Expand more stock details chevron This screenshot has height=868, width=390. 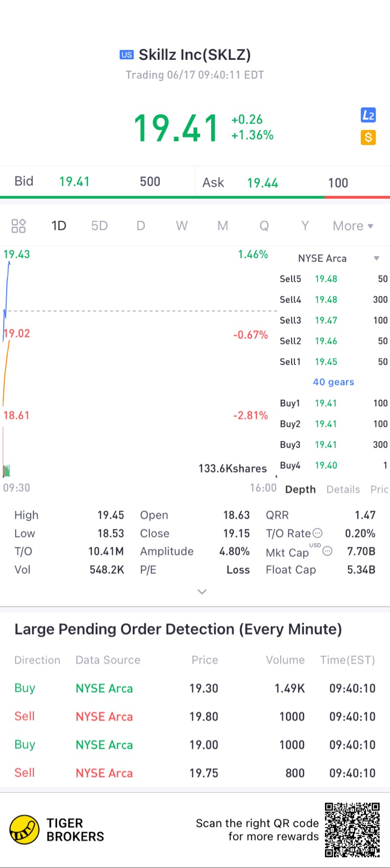tap(202, 591)
